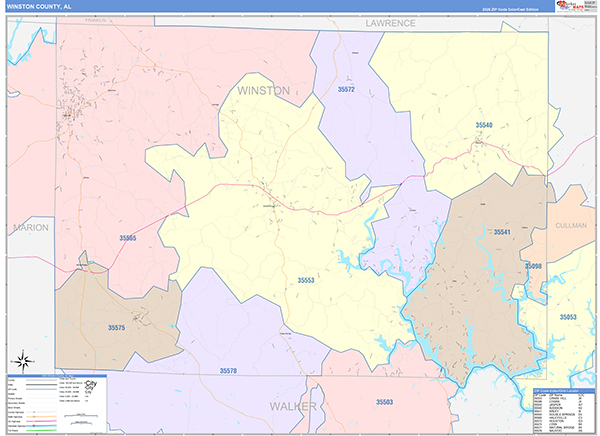Select ZIP code label 35578
Screen dimensions: 600x436
point(228,371)
